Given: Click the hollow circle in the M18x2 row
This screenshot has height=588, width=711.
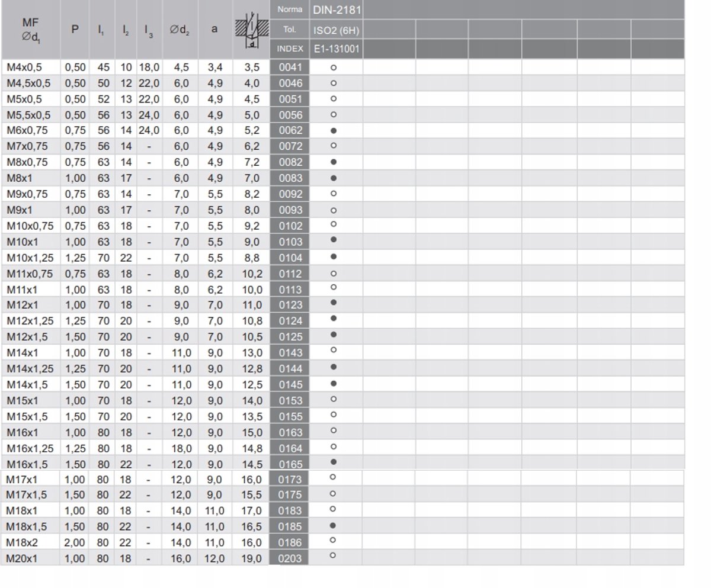Looking at the screenshot, I should point(333,540).
